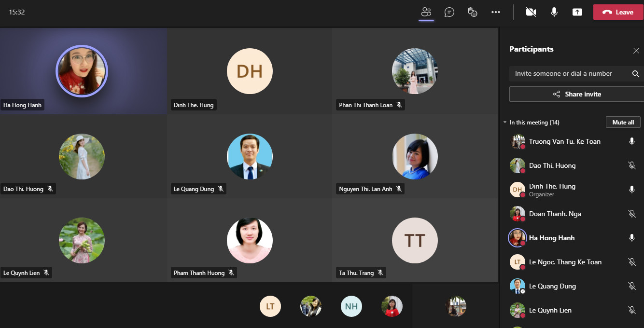Screen dimensions: 644x328
Task: Open the More actions ellipsis menu
Action: pos(496,12)
